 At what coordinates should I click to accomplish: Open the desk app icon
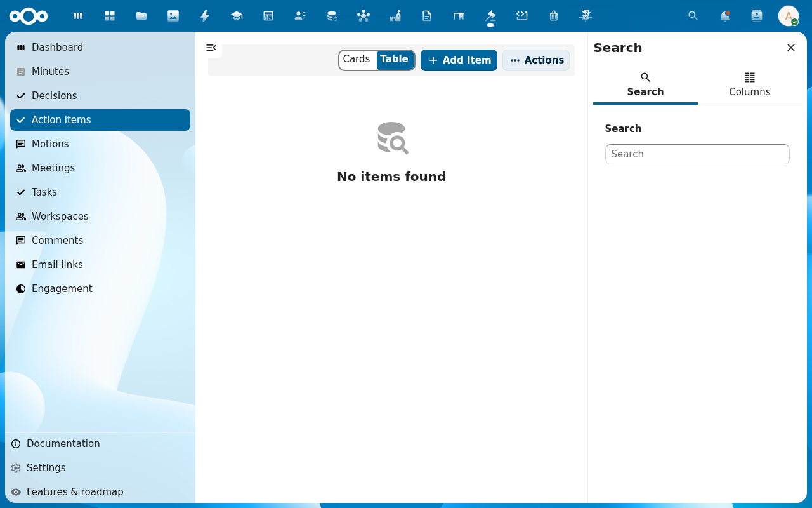tap(459, 16)
